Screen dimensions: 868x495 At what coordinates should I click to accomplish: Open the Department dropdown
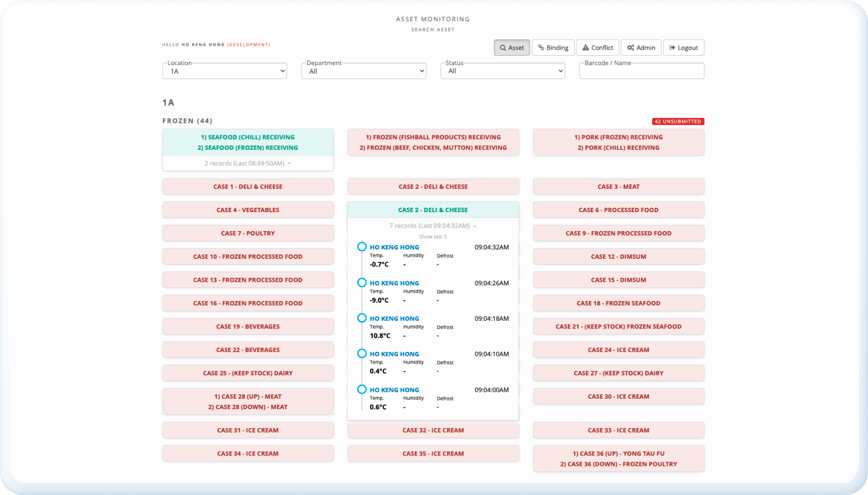click(x=364, y=71)
